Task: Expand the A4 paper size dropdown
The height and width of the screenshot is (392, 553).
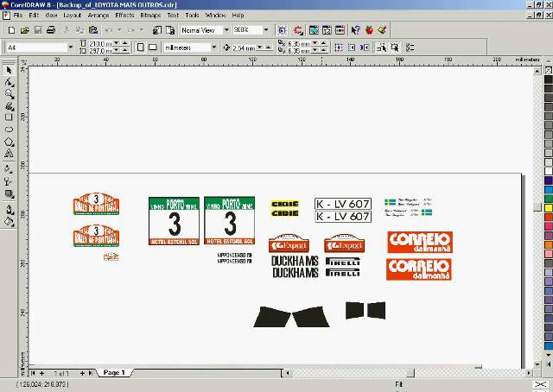Action: [x=71, y=47]
